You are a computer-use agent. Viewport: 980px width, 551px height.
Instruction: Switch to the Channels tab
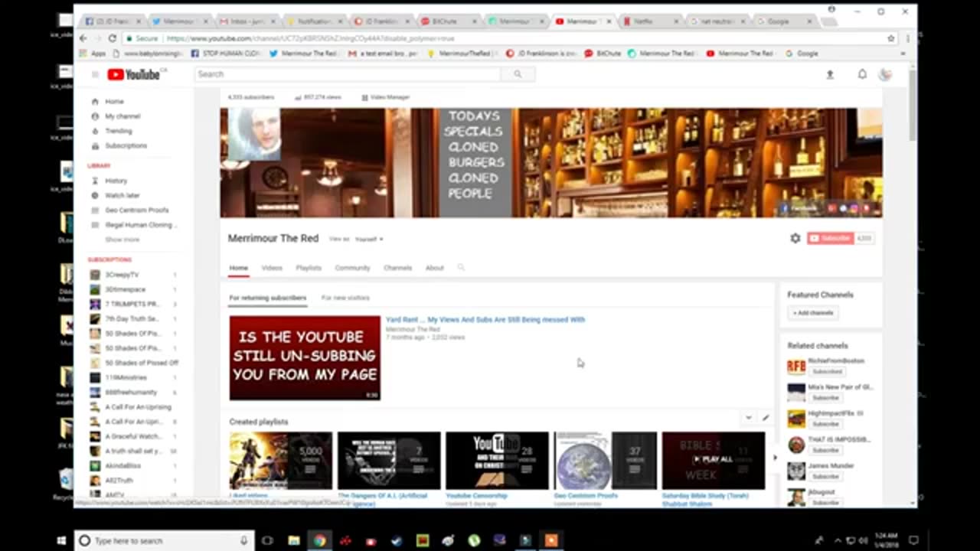click(x=397, y=268)
